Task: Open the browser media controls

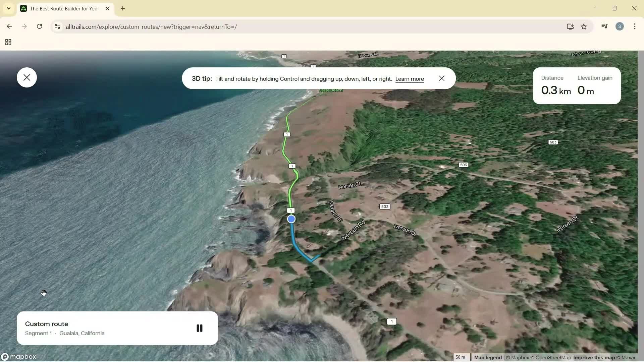Action: click(604, 26)
